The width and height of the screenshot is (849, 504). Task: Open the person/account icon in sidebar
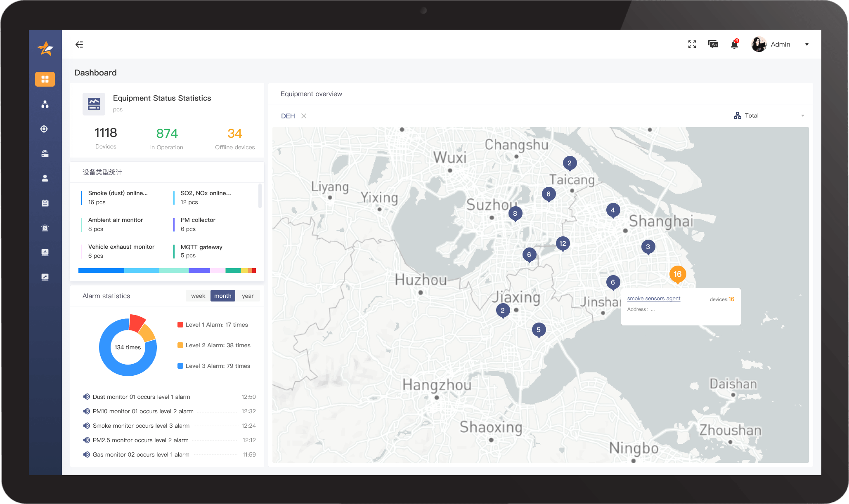[45, 178]
